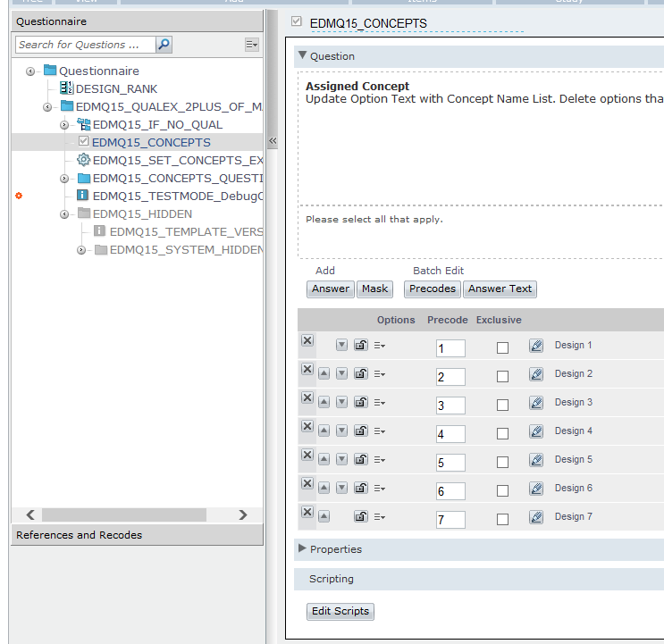Delete the Design 7 answer option
This screenshot has height=644, width=664.
[x=307, y=512]
